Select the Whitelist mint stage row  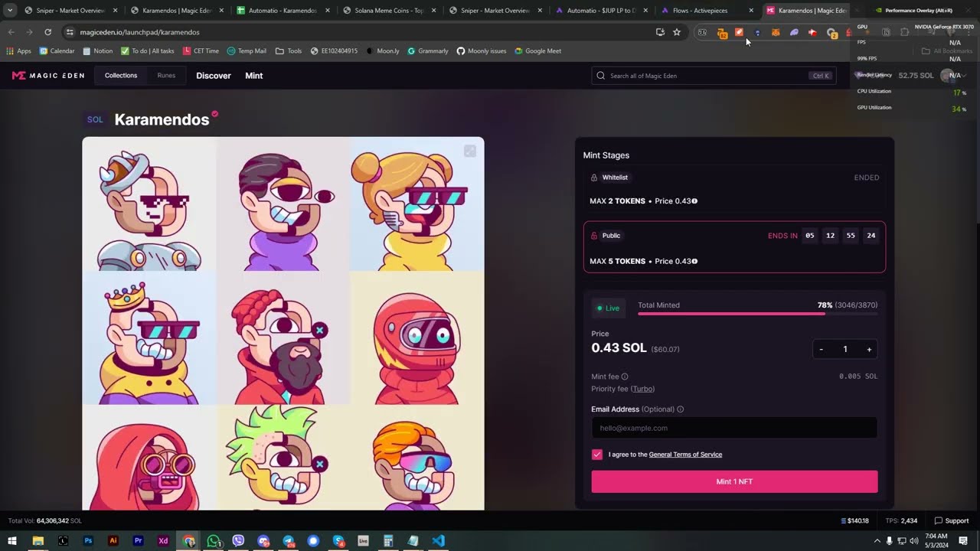(734, 189)
